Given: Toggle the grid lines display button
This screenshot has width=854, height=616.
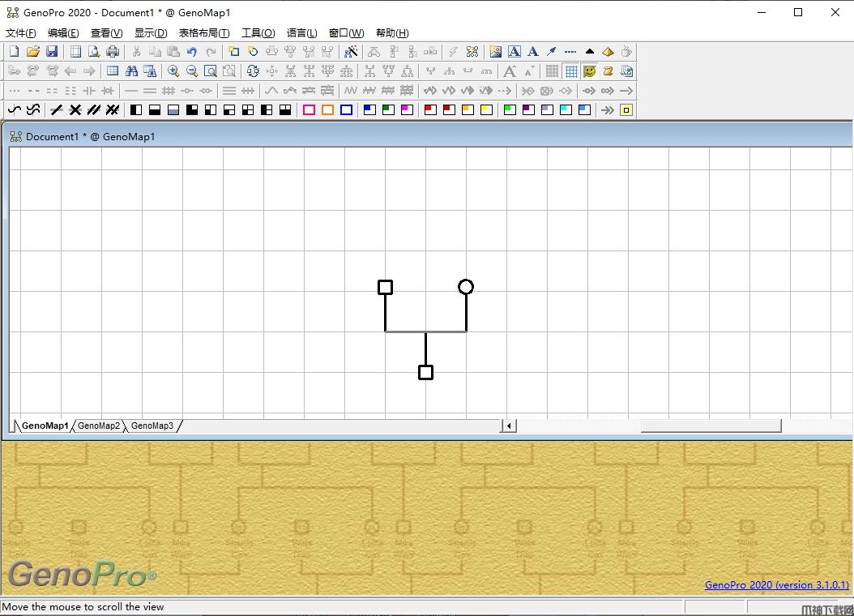Looking at the screenshot, I should click(x=571, y=71).
